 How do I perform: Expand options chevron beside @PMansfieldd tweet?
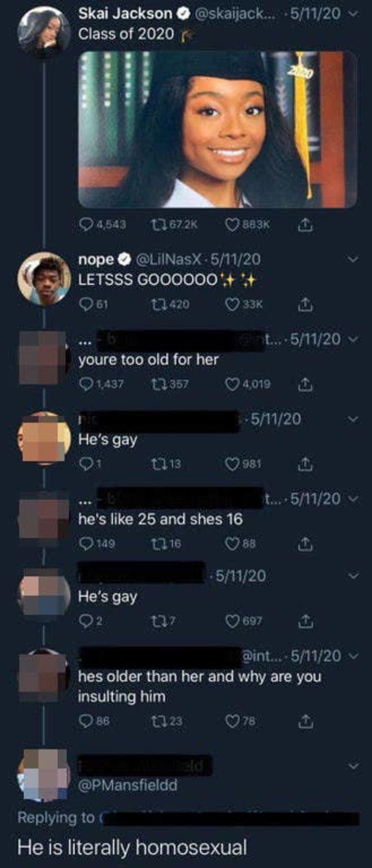point(354,765)
